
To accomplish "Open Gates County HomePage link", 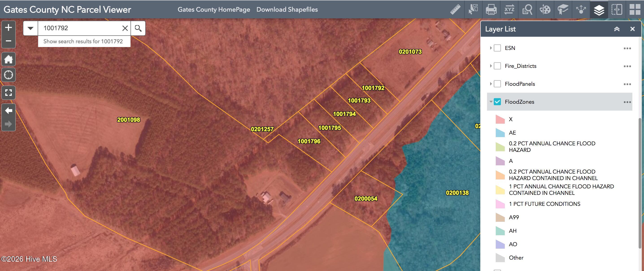I will pyautogui.click(x=214, y=9).
